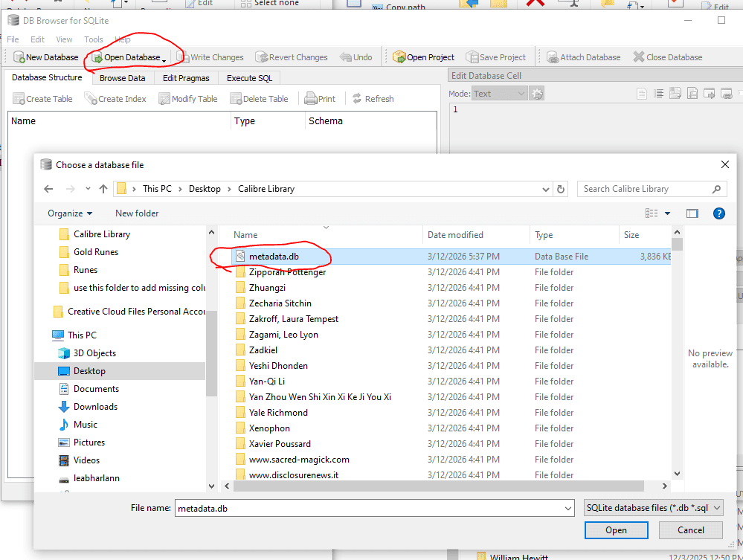This screenshot has width=743, height=560.
Task: Refresh the Calibre Library folder listing
Action: [562, 189]
